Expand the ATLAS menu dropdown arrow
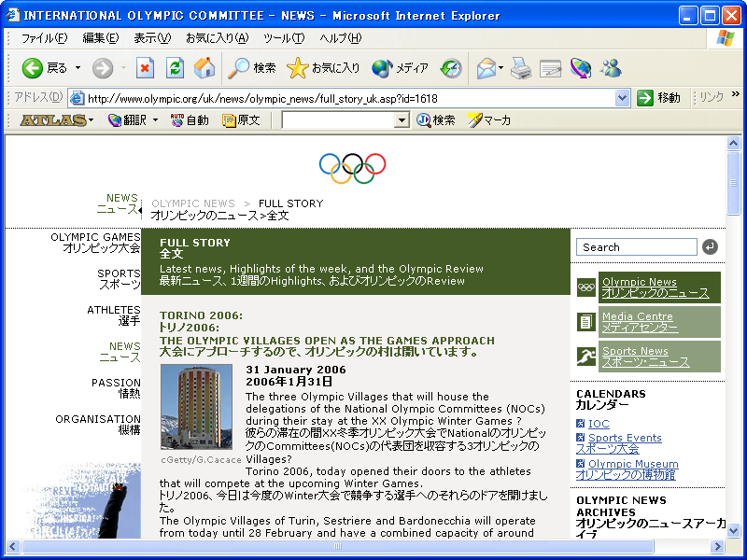 pos(91,120)
